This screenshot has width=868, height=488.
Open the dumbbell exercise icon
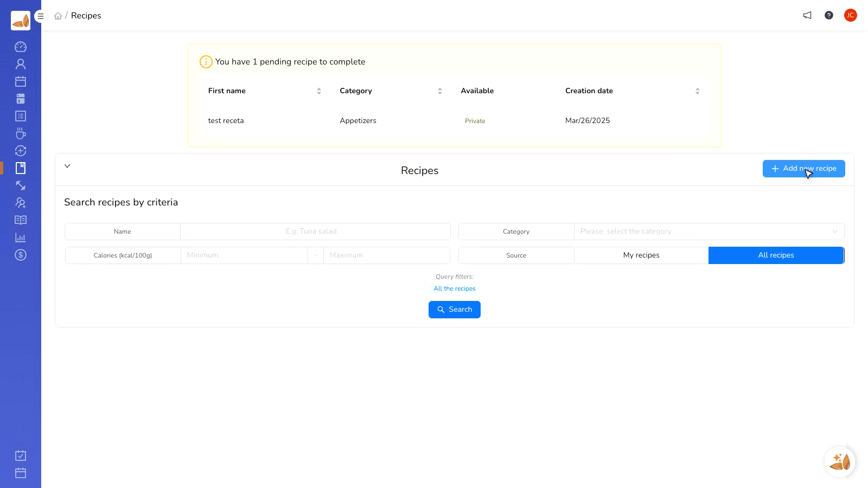pyautogui.click(x=21, y=185)
